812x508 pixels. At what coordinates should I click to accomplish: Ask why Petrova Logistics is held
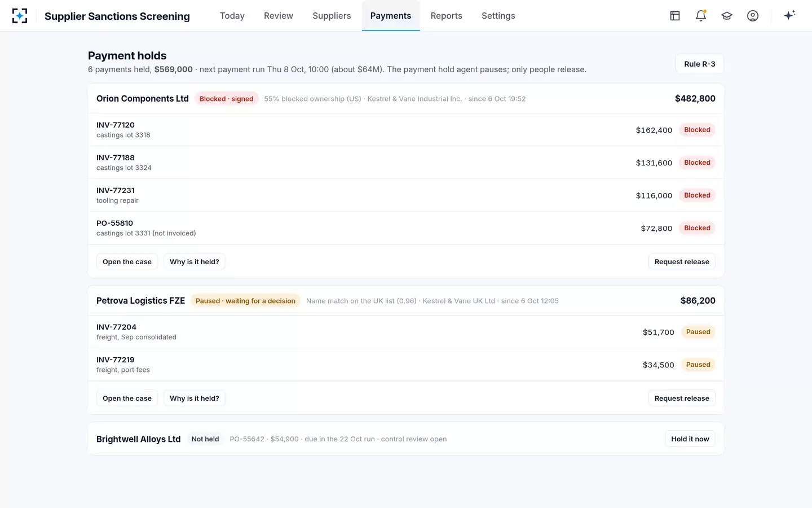195,398
